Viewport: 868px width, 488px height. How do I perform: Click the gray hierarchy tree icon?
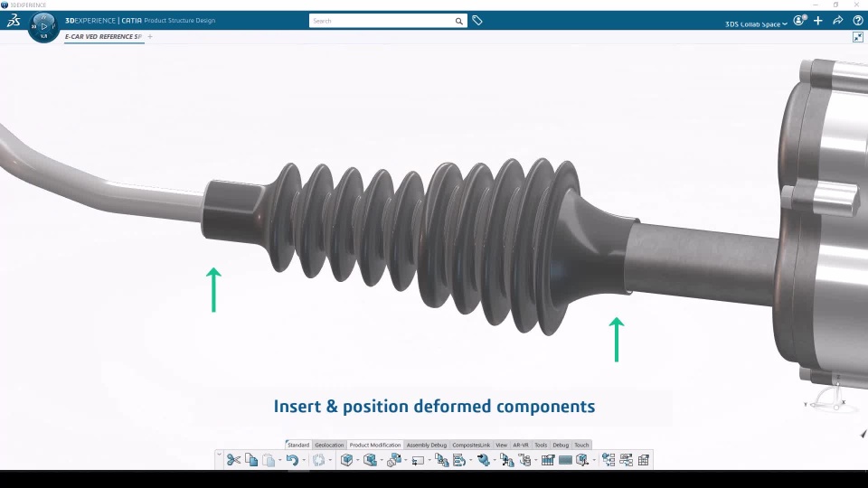coord(626,460)
